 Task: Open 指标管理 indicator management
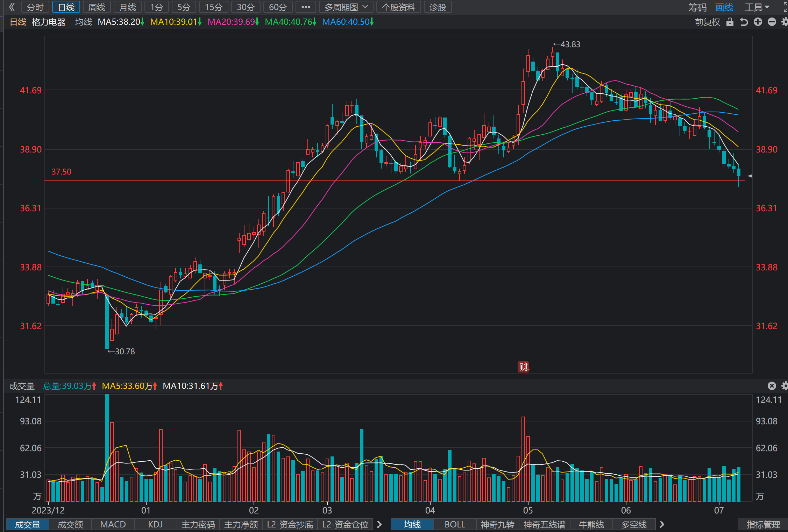pyautogui.click(x=763, y=524)
